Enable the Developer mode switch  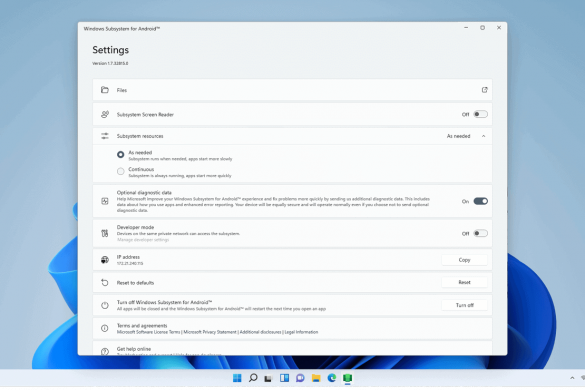coord(481,233)
